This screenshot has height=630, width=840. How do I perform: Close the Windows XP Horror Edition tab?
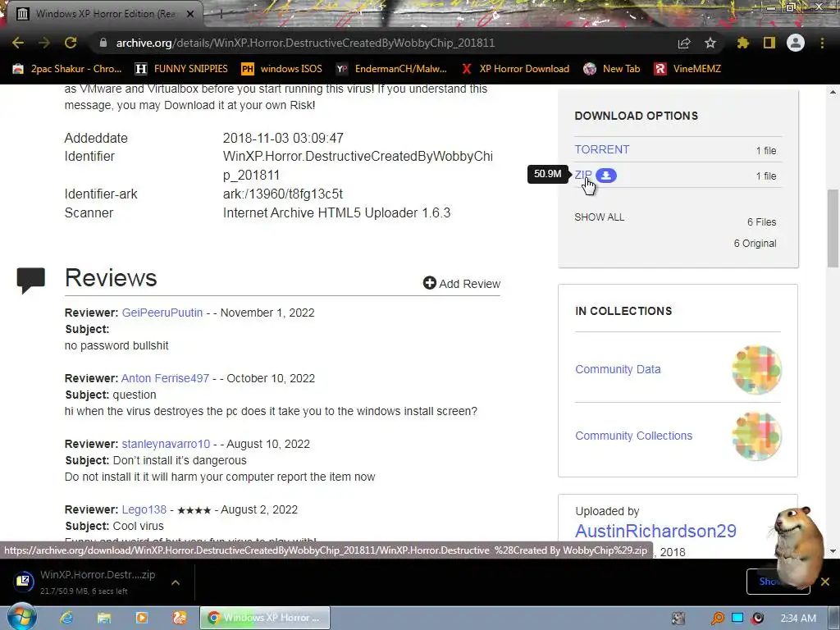click(x=190, y=14)
